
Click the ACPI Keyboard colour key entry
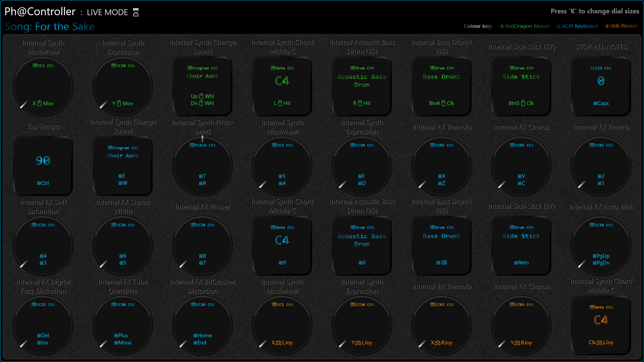click(577, 26)
